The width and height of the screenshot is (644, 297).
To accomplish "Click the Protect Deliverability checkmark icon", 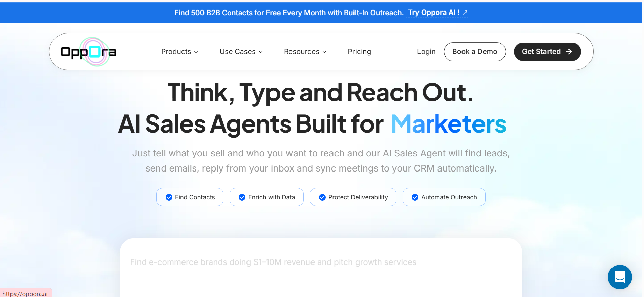I will 322,197.
